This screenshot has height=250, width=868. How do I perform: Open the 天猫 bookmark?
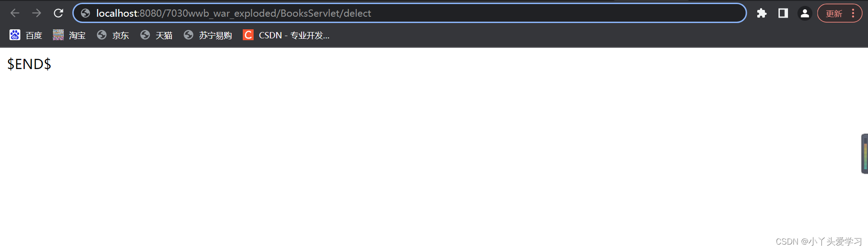pyautogui.click(x=156, y=35)
